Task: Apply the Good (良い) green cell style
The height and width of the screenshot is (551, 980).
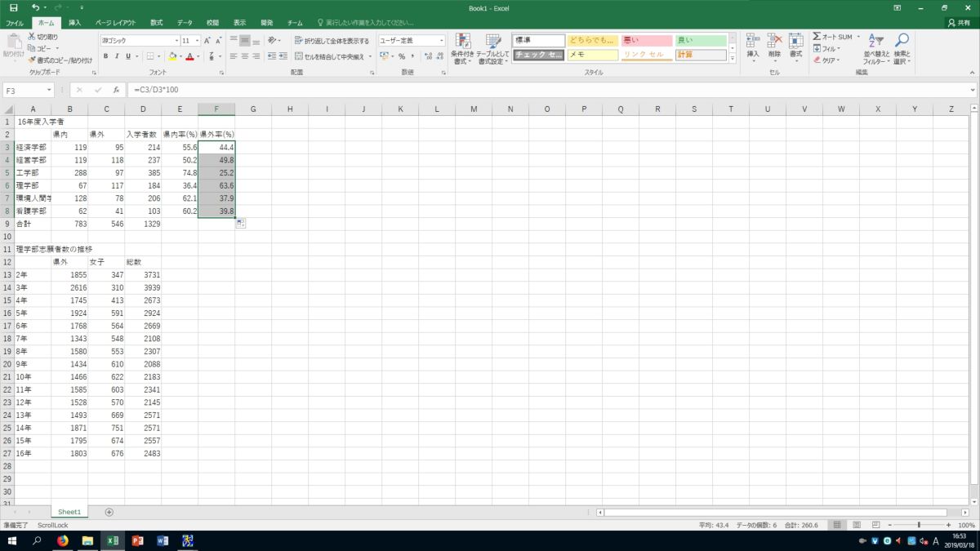Action: [x=700, y=40]
